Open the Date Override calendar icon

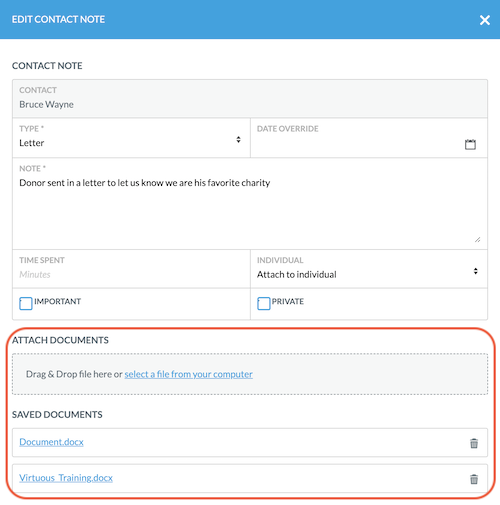coord(470,144)
